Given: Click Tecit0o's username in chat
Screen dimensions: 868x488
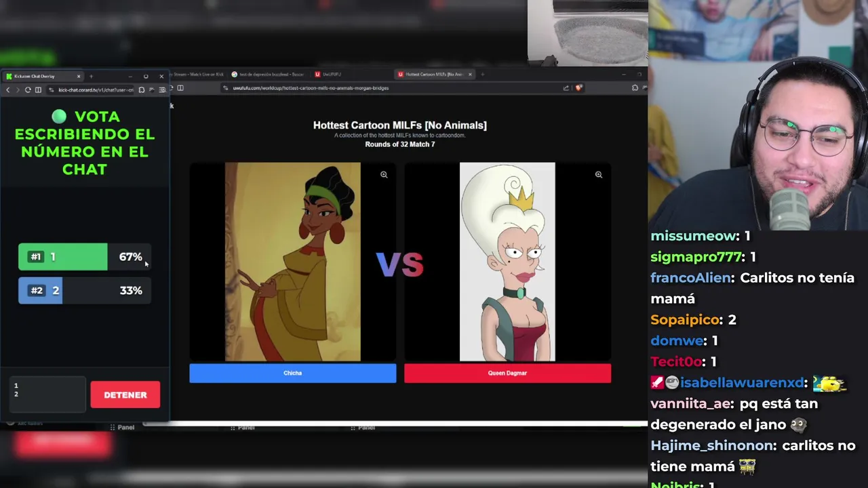Looking at the screenshot, I should 676,362.
